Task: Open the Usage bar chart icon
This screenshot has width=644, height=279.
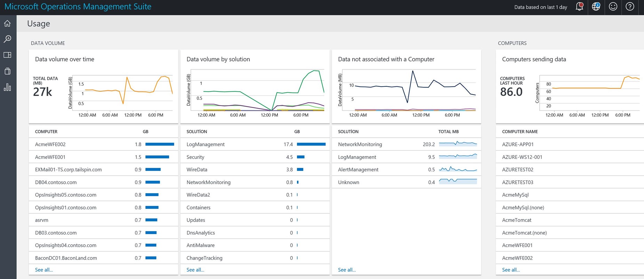Action: click(7, 87)
